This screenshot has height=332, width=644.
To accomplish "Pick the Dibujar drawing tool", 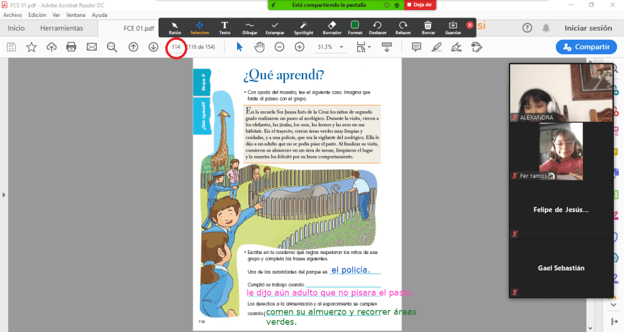I will coord(250,27).
